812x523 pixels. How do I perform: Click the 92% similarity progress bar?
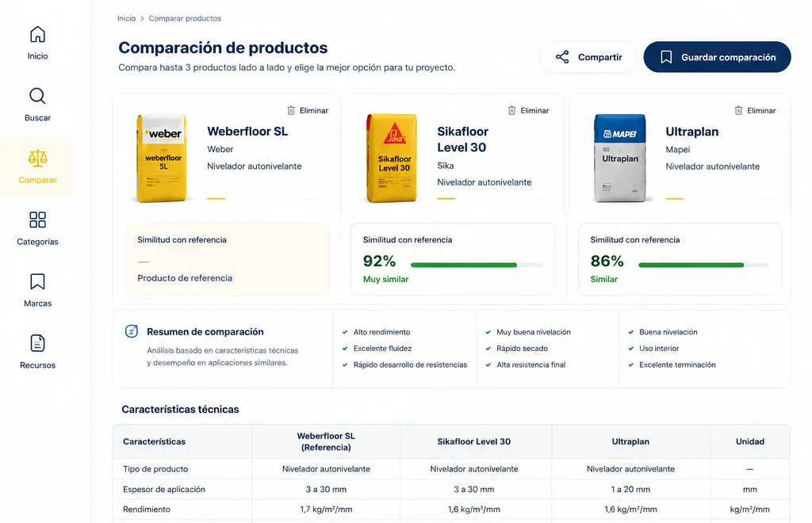tap(477, 265)
